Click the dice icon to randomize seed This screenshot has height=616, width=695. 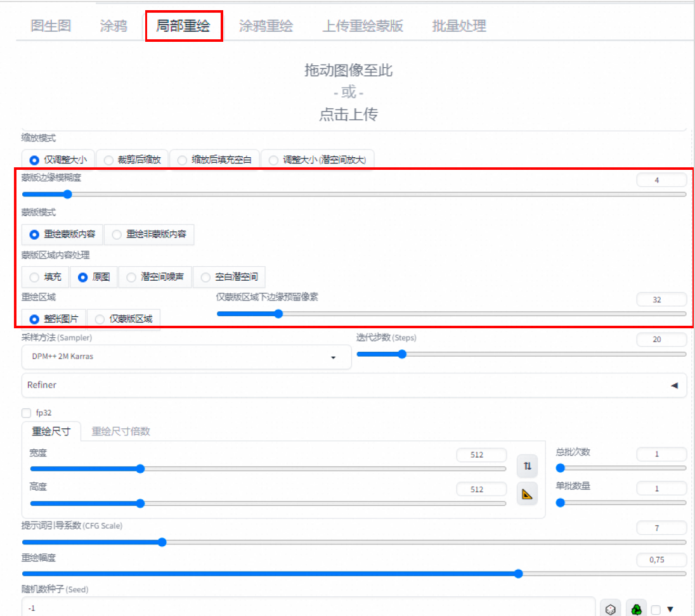610,609
